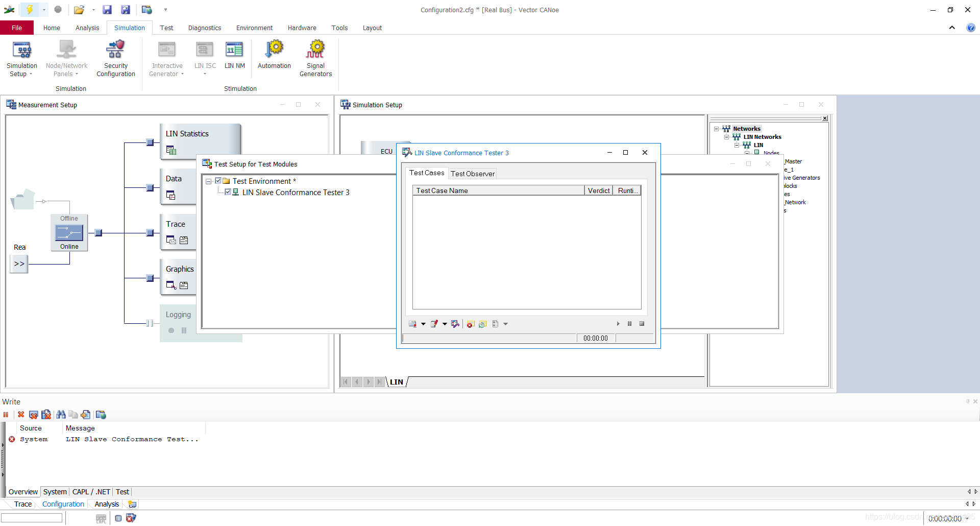This screenshot has height=526, width=980.
Task: Click the Data block window icon
Action: [x=171, y=195]
